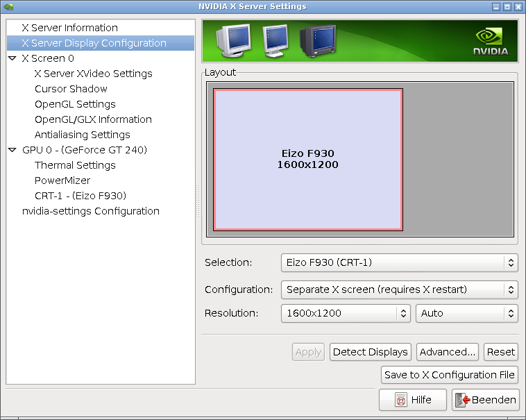Click Detect Displays button
Screen dimensions: 526x420
coord(371,352)
